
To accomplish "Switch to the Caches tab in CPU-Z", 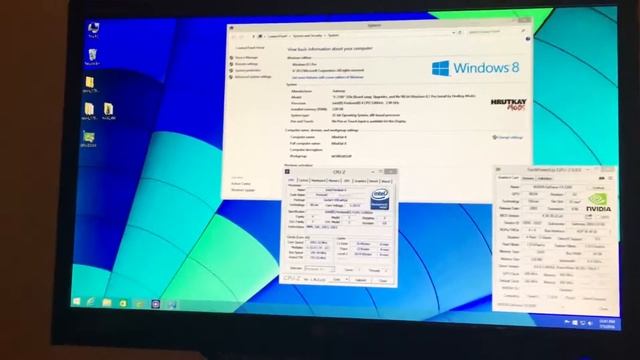I will pyautogui.click(x=304, y=181).
